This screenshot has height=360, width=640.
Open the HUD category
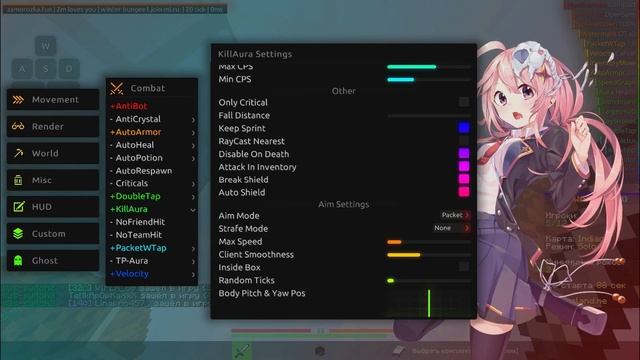coord(53,207)
